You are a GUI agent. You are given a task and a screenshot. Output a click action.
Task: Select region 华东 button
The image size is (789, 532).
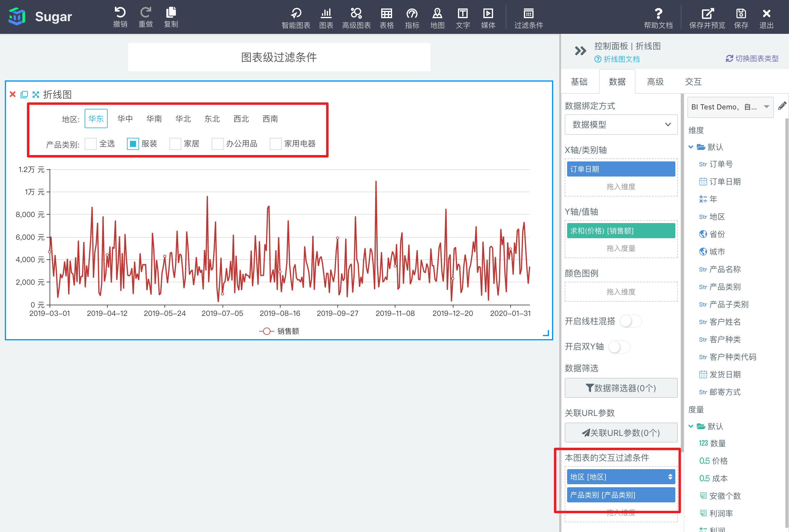96,119
